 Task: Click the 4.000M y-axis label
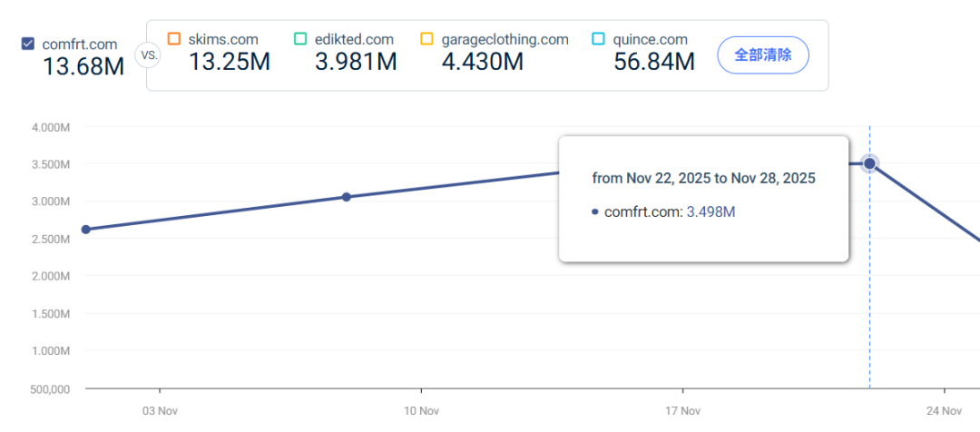(x=51, y=127)
